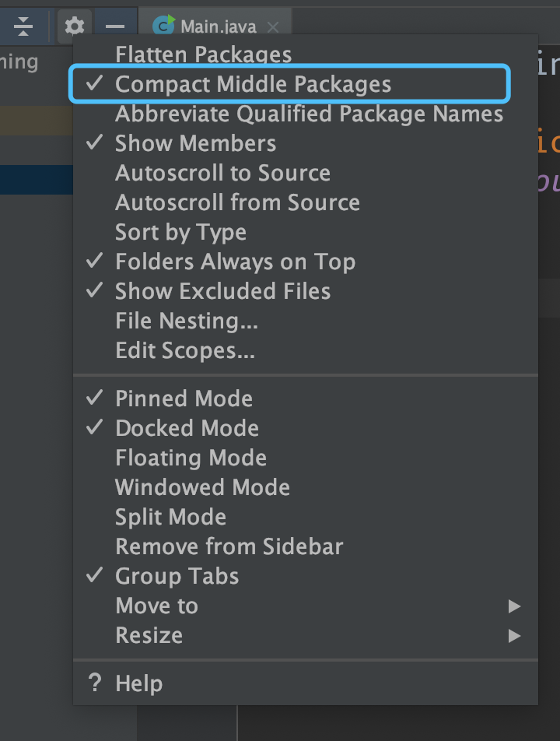Disable Show Members option
Viewport: 560px width, 741px height.
tap(195, 143)
